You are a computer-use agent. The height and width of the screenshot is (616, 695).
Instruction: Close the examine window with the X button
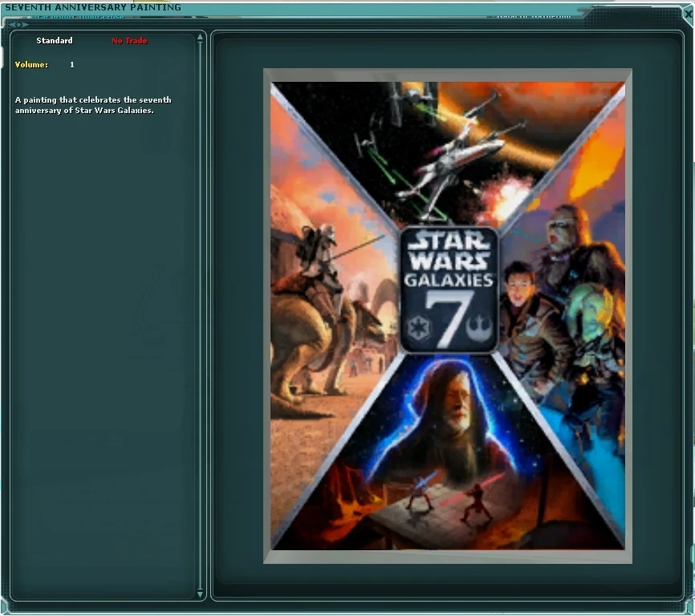point(689,14)
